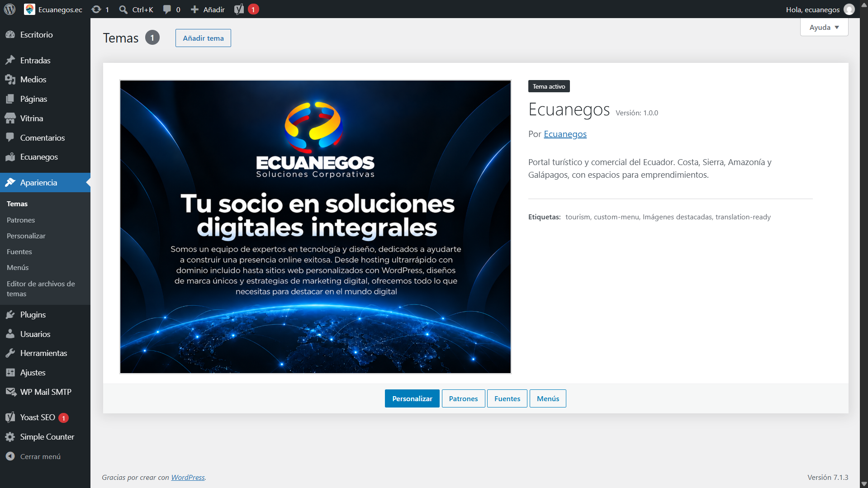Viewport: 868px width, 488px height.
Task: Click the Menús button below the theme
Action: click(x=548, y=398)
